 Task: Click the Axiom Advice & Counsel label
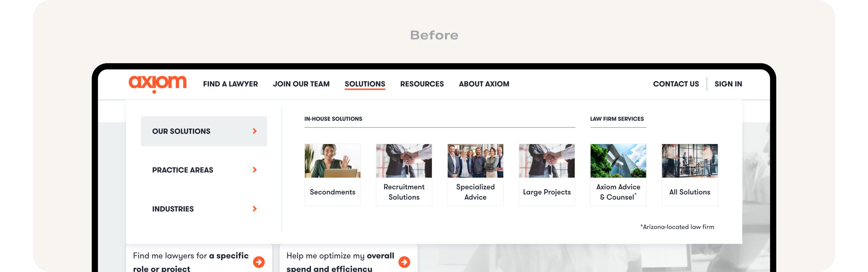(x=618, y=192)
